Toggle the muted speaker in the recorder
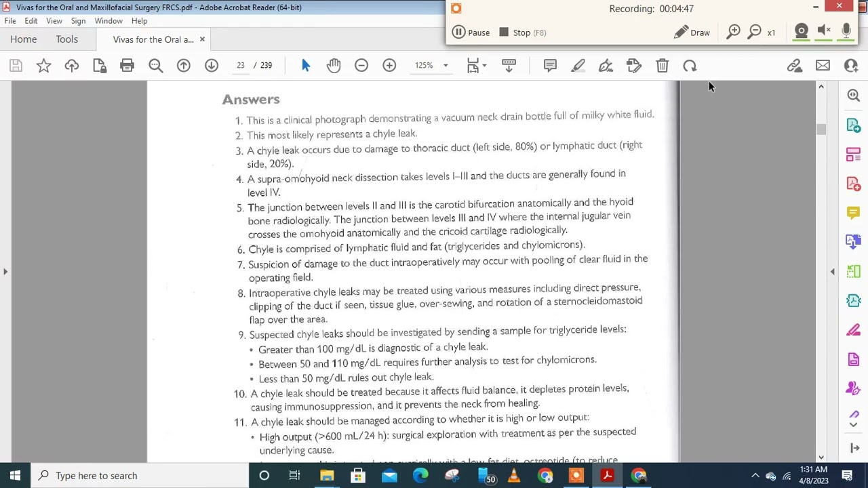The width and height of the screenshot is (868, 488). click(x=824, y=31)
